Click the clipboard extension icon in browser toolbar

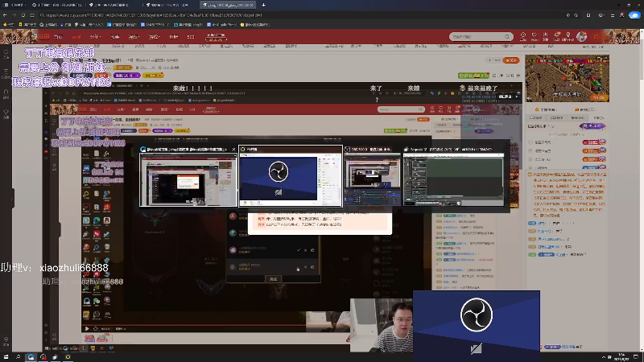click(x=588, y=15)
